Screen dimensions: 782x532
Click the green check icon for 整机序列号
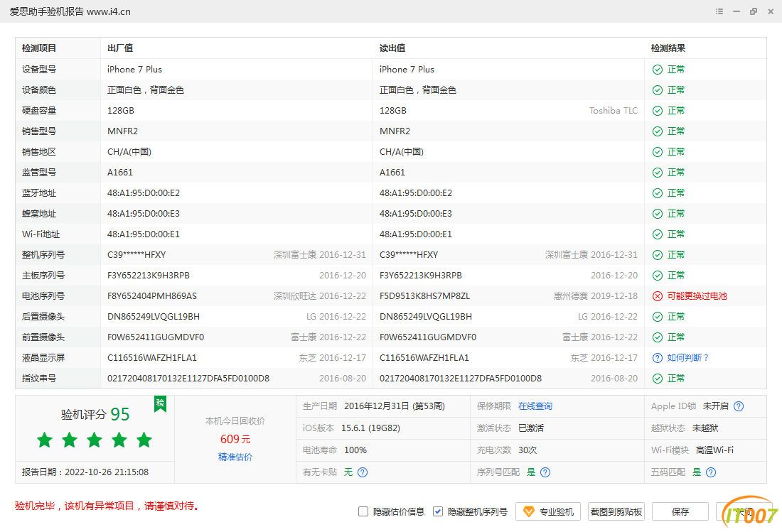[x=658, y=255]
